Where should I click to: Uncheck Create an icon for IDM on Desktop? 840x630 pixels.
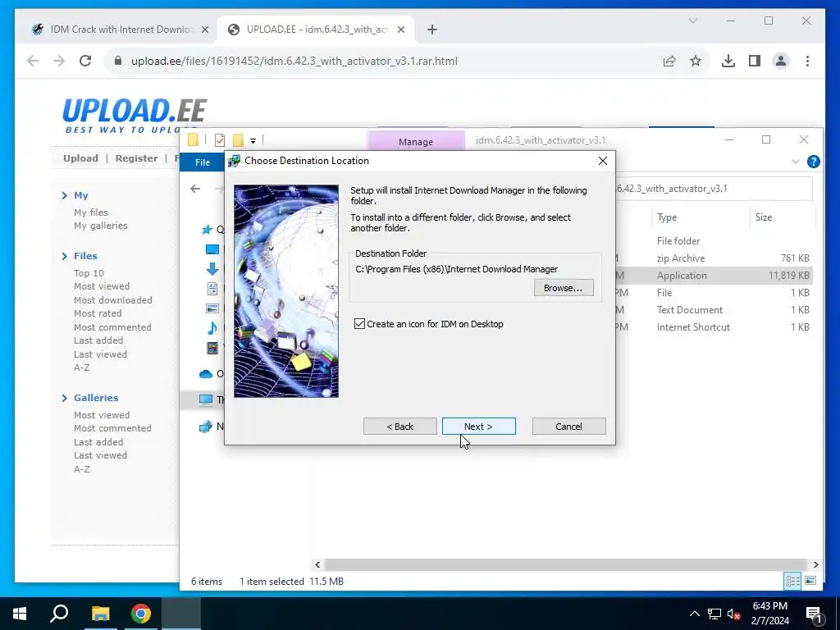[359, 323]
